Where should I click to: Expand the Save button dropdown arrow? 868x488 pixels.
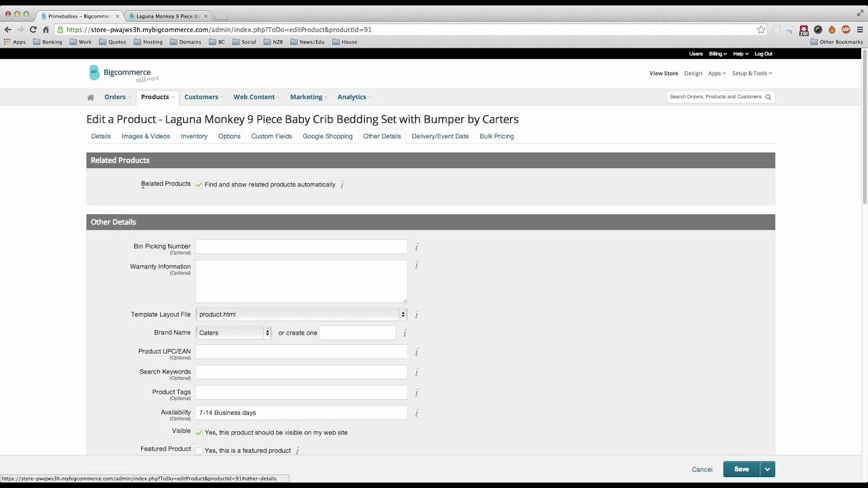(x=767, y=469)
